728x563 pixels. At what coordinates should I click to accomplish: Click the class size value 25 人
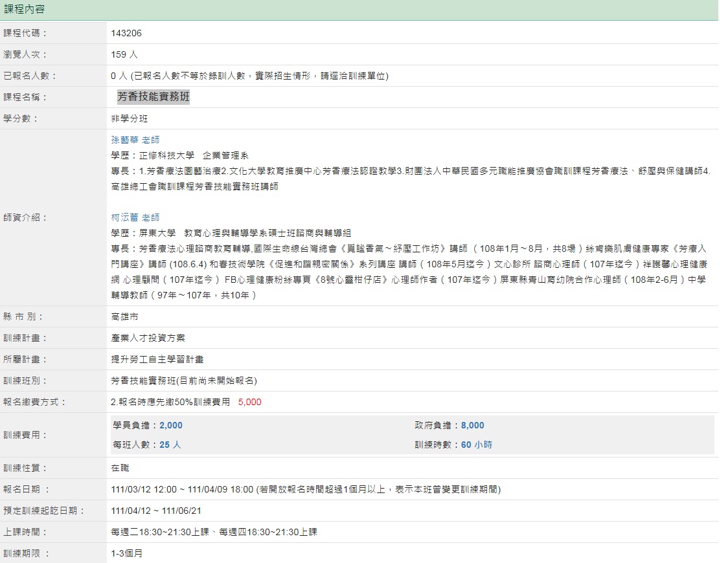point(170,445)
